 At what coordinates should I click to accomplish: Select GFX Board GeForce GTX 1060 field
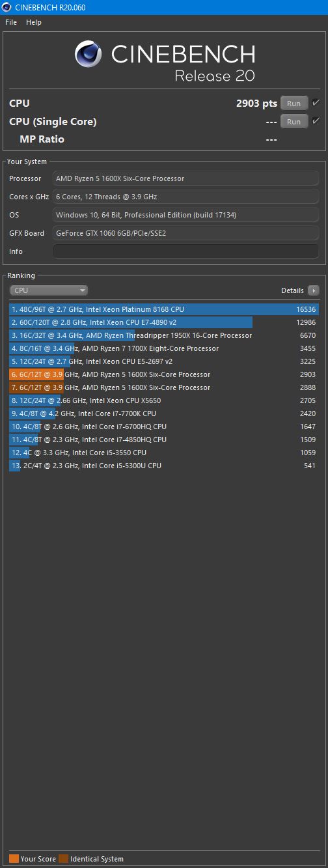pyautogui.click(x=186, y=233)
